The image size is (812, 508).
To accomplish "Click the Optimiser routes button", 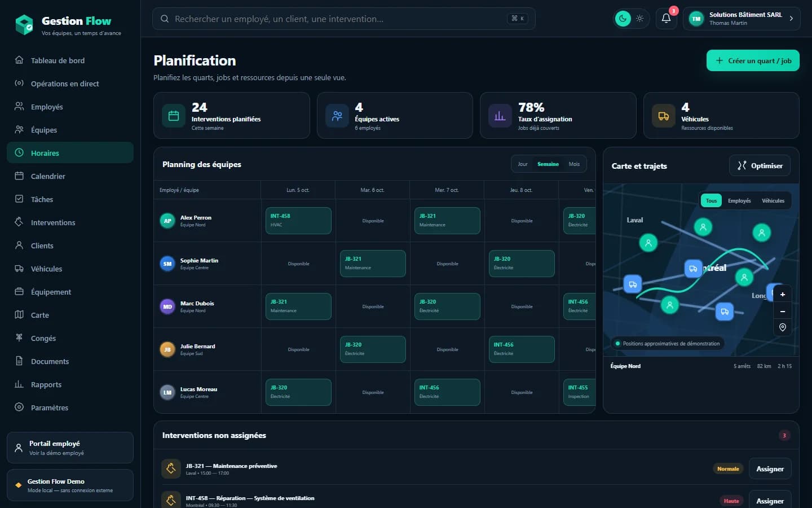I will point(760,165).
